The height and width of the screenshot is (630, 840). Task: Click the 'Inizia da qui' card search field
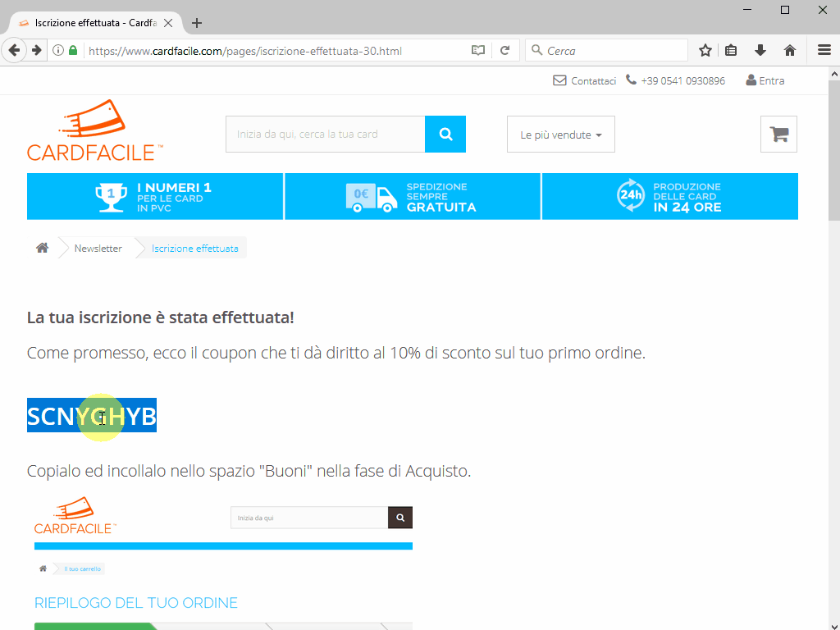[x=325, y=135]
